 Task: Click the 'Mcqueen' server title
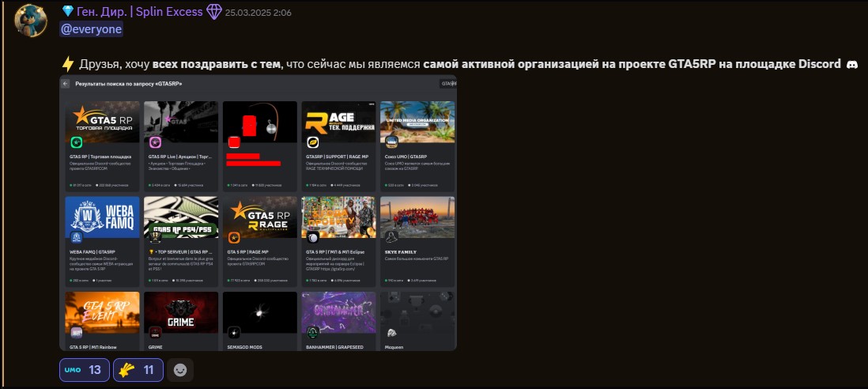pos(395,348)
